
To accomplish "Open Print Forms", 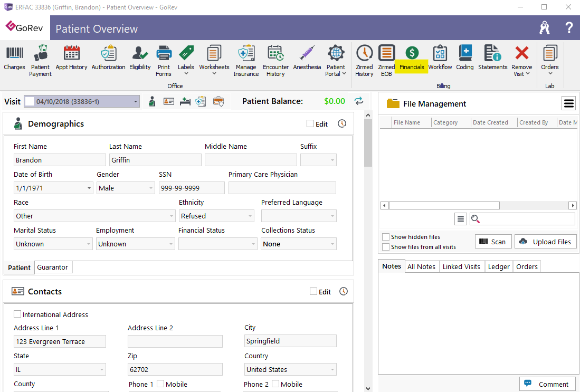I will pyautogui.click(x=164, y=61).
